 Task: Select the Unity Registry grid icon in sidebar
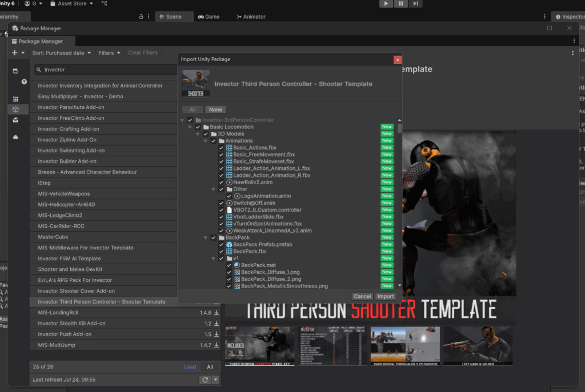tap(16, 99)
